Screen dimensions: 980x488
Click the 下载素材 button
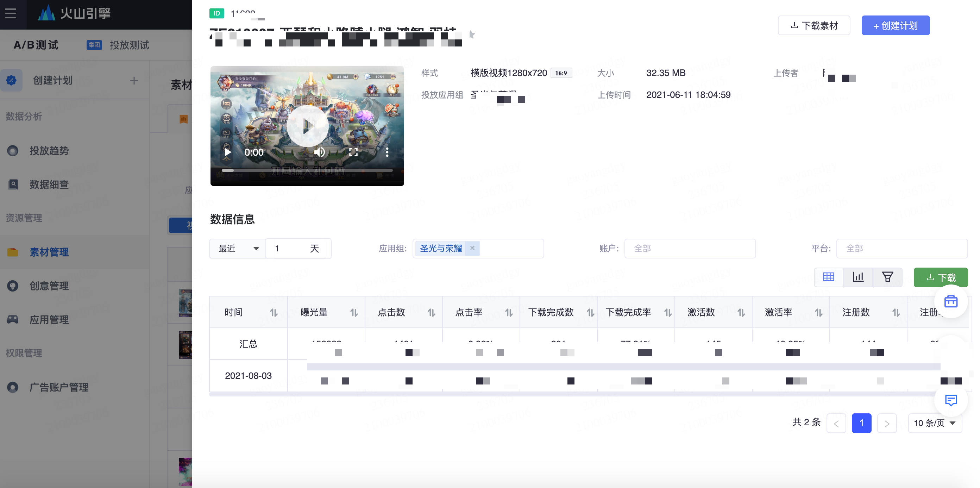[814, 25]
